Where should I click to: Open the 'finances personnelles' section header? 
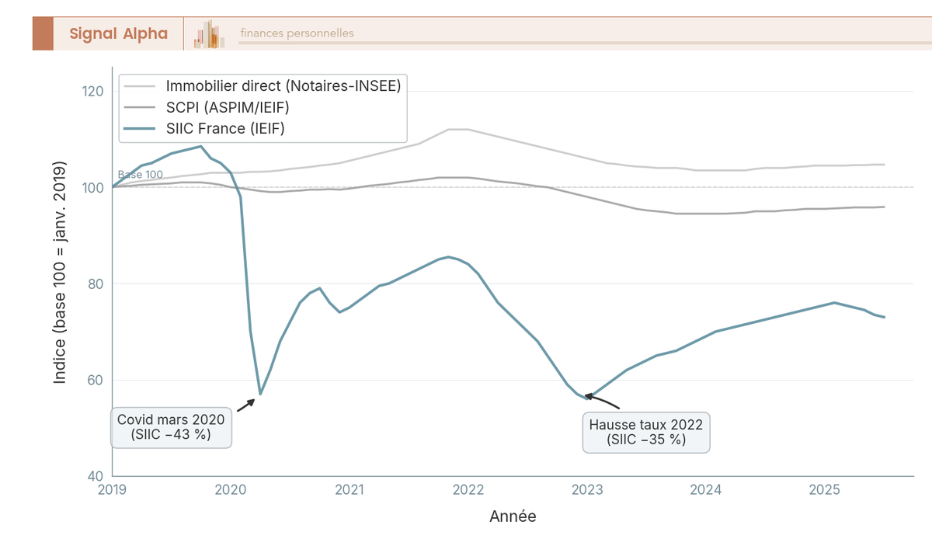coord(296,33)
